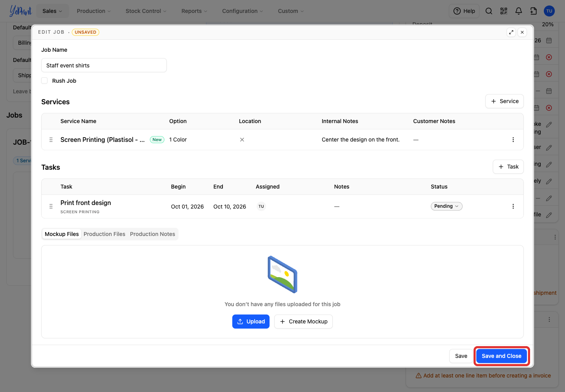Screen dimensions: 565x392
Task: Click the Help button
Action: point(465,11)
